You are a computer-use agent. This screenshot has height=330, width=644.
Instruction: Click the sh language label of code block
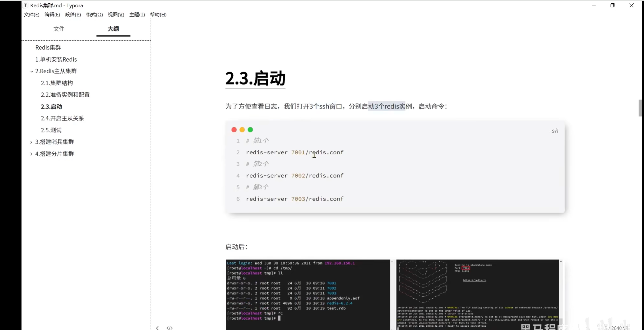555,131
